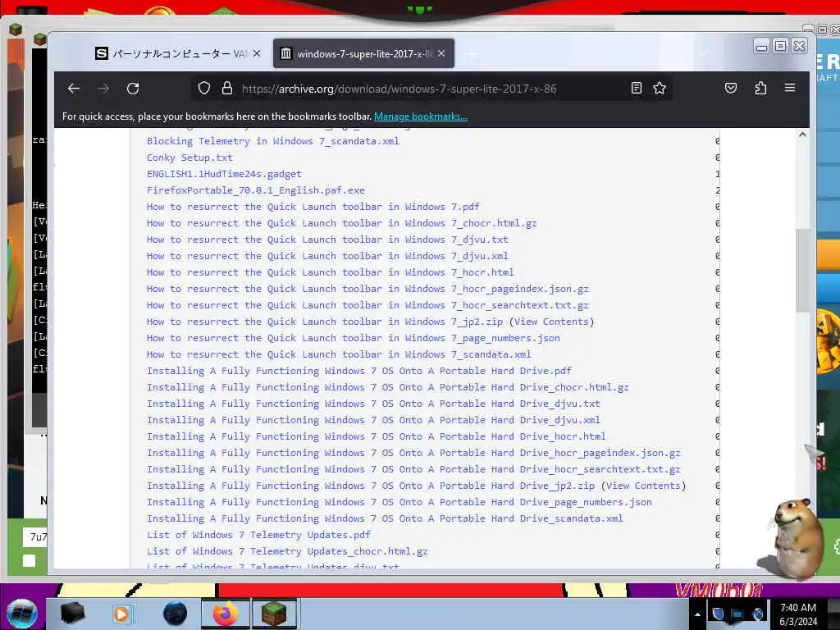Open the Firefox hamburger menu
Image resolution: width=840 pixels, height=630 pixels.
790,87
